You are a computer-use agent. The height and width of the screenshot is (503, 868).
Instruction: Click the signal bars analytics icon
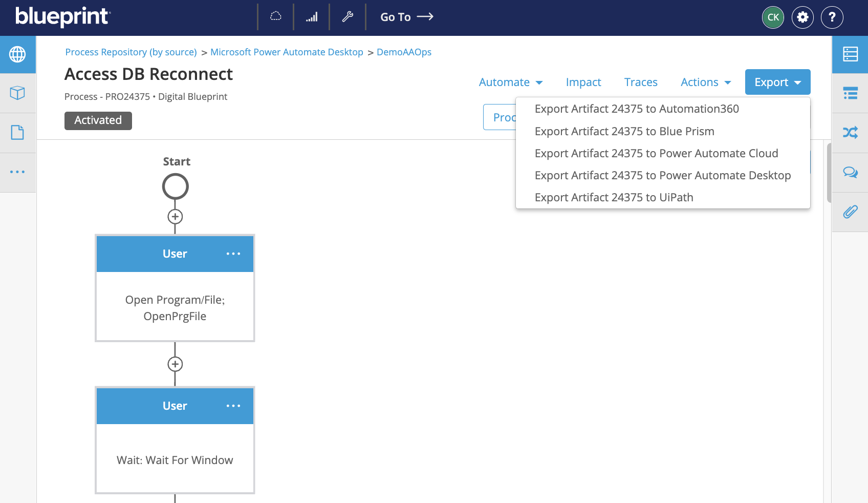pyautogui.click(x=312, y=17)
